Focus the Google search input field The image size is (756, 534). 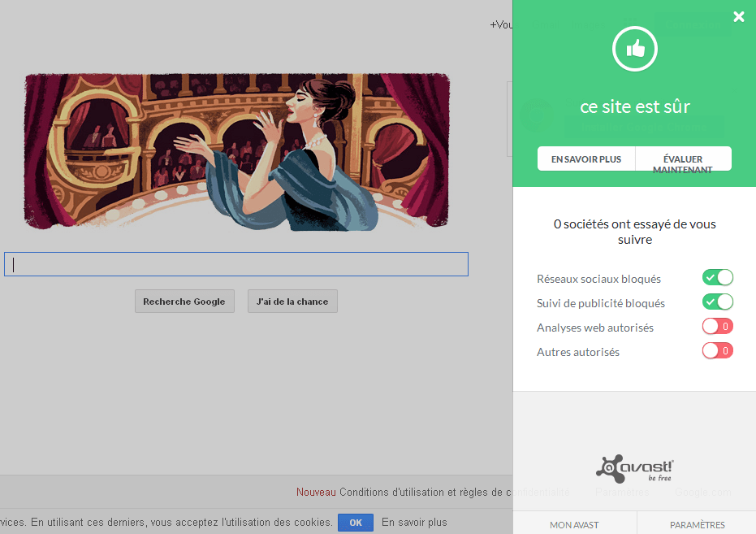point(236,264)
